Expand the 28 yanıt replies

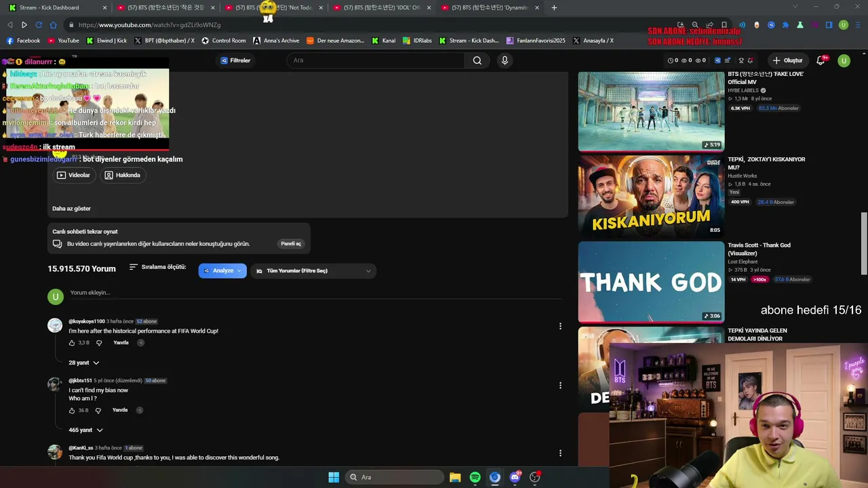(x=84, y=363)
